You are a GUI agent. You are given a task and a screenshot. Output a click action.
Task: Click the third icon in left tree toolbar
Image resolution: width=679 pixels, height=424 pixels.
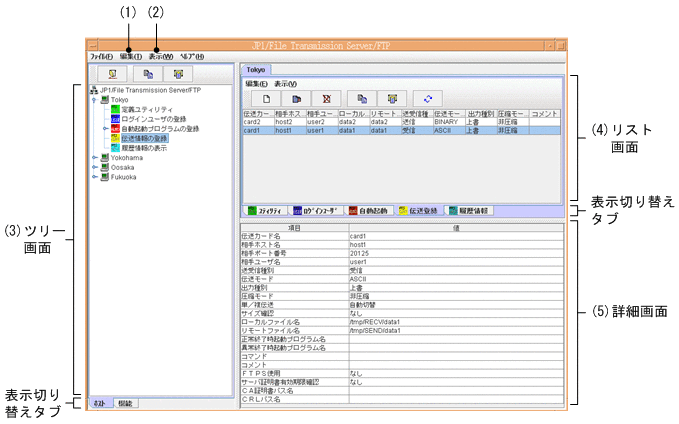pyautogui.click(x=178, y=74)
